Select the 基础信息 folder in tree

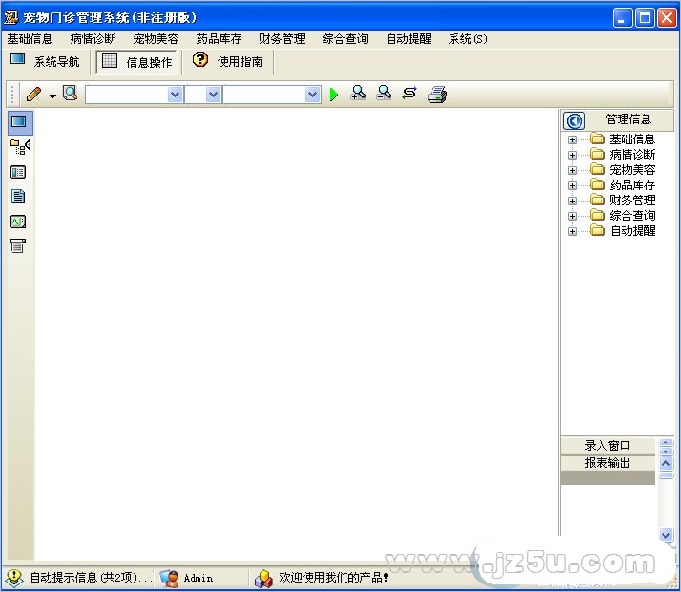[x=623, y=139]
